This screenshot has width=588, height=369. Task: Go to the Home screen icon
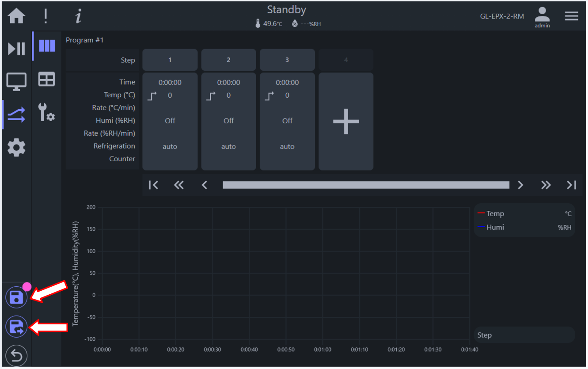[17, 16]
